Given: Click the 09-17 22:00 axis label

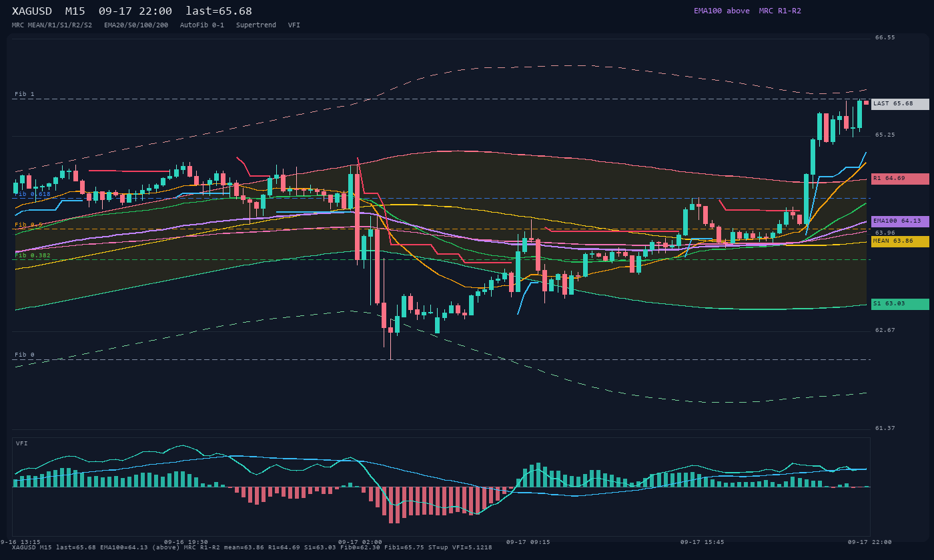Looking at the screenshot, I should coord(870,543).
